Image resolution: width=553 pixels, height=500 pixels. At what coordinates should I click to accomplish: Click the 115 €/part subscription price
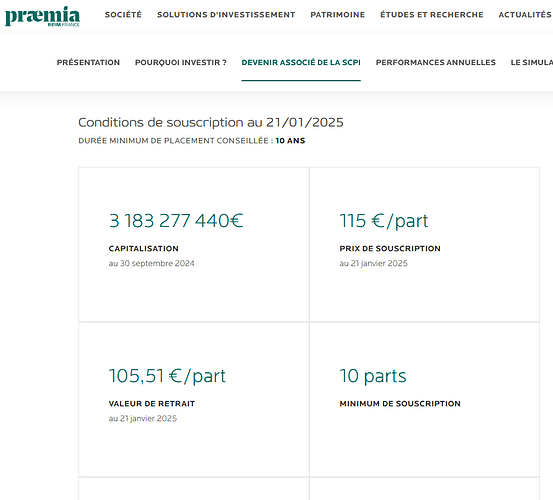[384, 221]
